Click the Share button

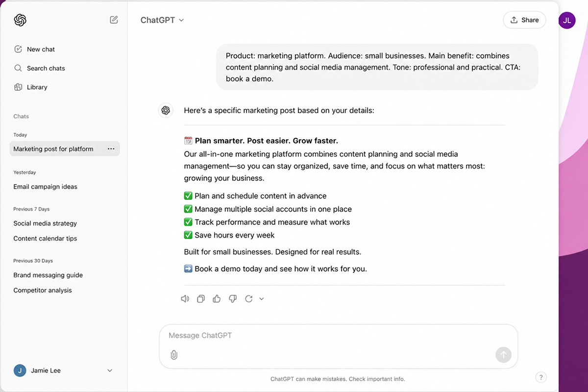click(x=524, y=20)
